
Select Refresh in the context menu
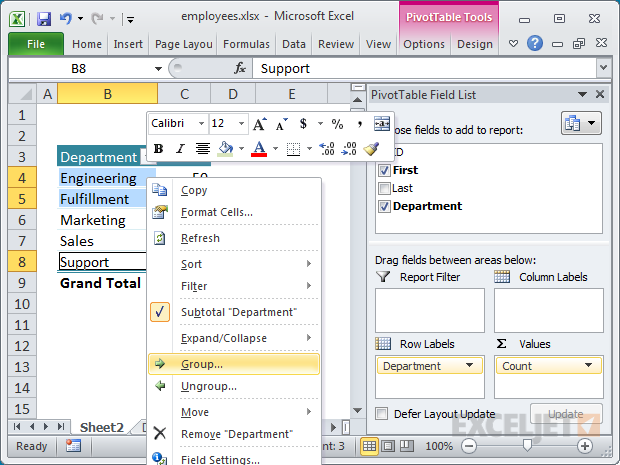tap(200, 238)
